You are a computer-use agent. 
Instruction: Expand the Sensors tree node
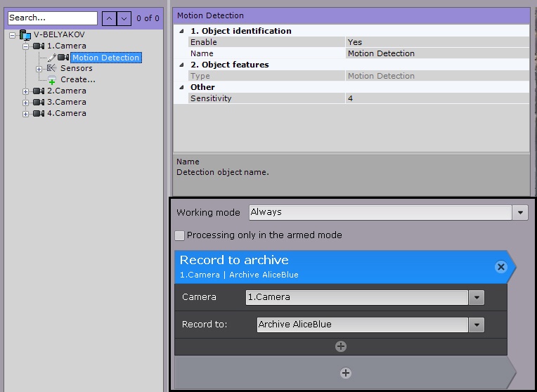(39, 69)
